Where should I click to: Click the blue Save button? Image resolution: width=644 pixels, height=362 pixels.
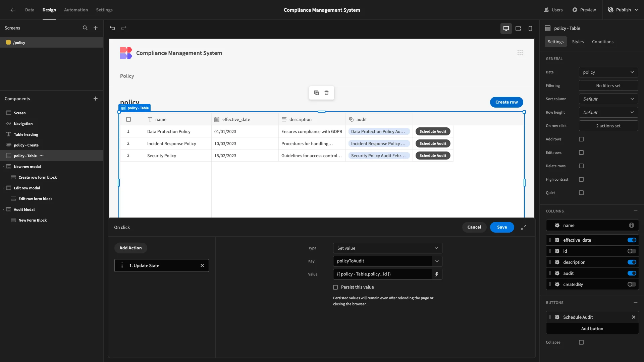point(502,227)
